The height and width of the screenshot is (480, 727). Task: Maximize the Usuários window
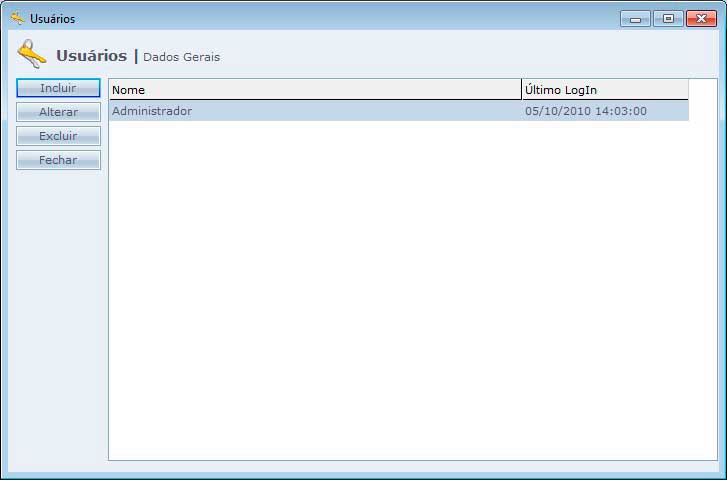point(667,18)
